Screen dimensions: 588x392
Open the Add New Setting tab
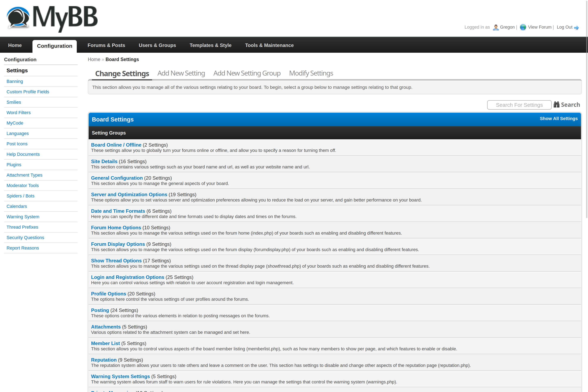pyautogui.click(x=181, y=73)
